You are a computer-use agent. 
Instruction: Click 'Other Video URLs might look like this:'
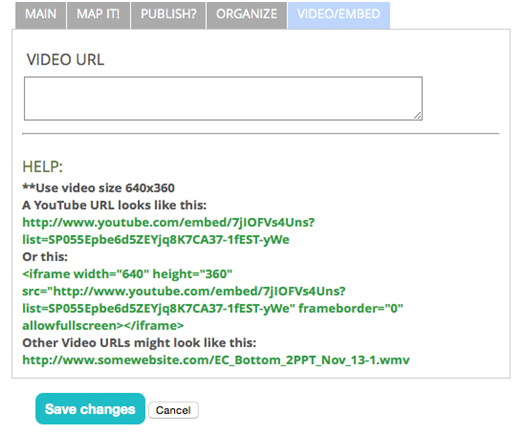pyautogui.click(x=139, y=343)
